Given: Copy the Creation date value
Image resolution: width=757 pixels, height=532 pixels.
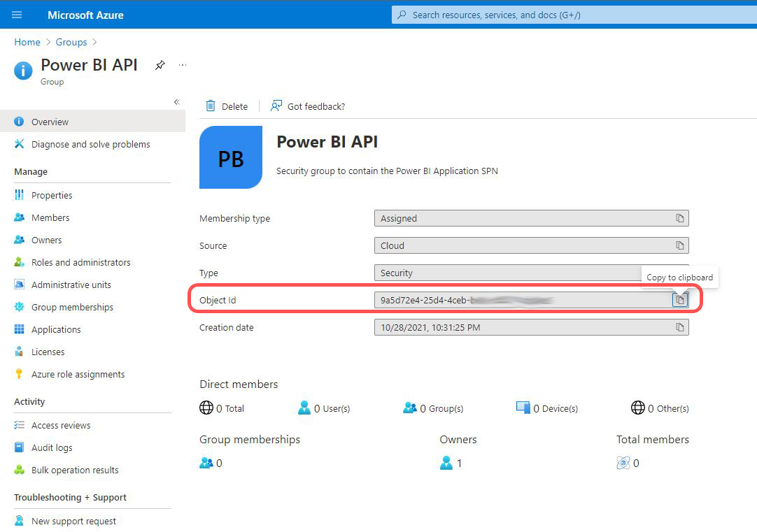Looking at the screenshot, I should click(x=679, y=327).
